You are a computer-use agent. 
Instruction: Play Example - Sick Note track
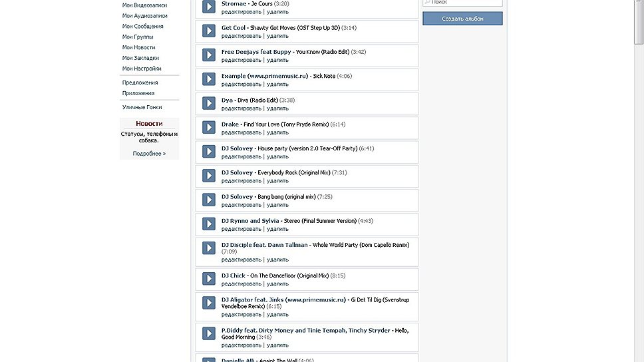tap(209, 80)
